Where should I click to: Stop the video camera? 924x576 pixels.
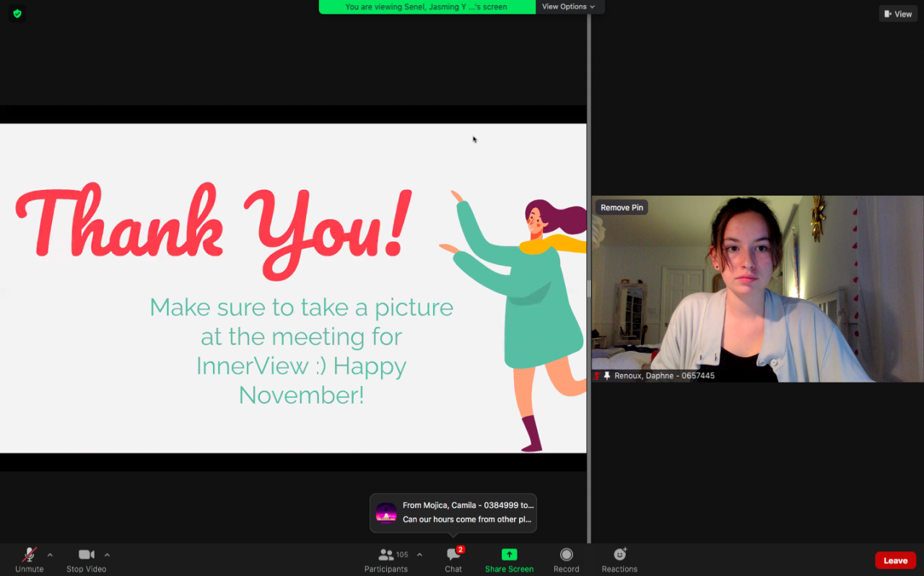point(87,559)
